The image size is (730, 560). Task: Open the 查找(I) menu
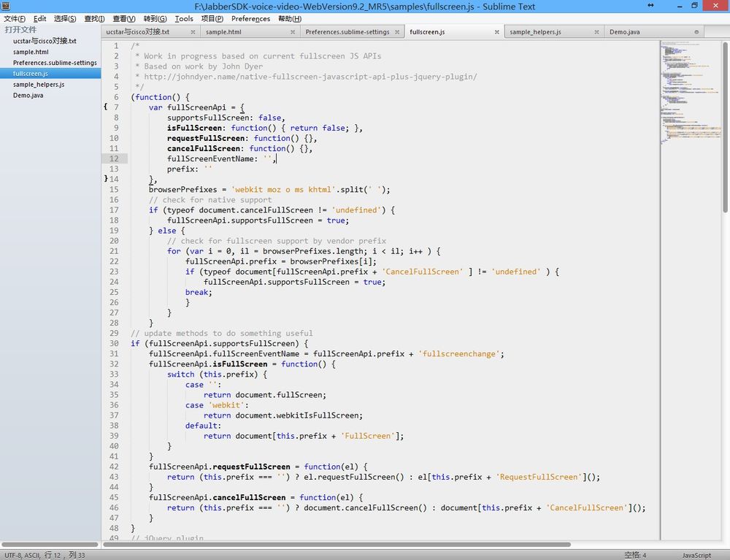click(x=94, y=19)
